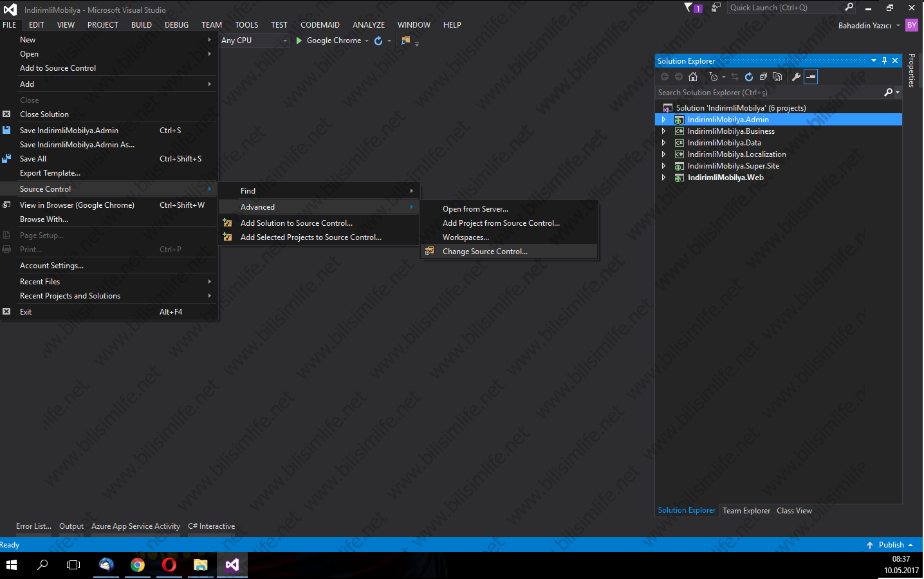Switch to Class View tab
The image size is (924, 579).
pyautogui.click(x=794, y=511)
